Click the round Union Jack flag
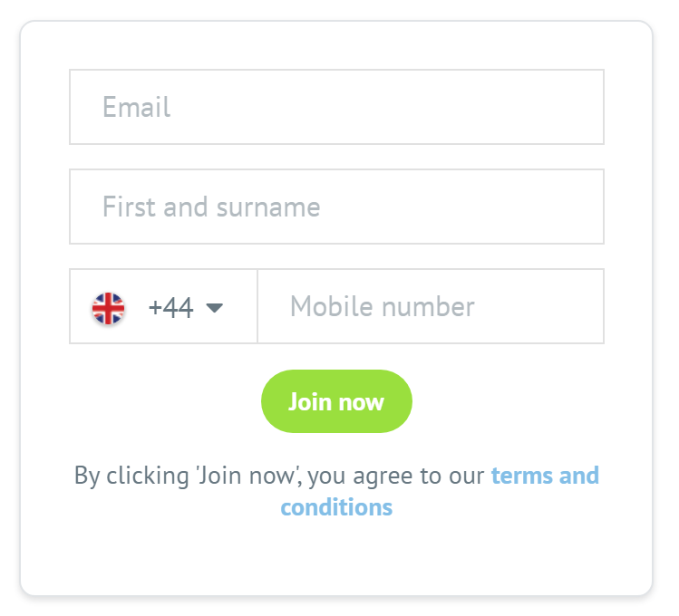 (108, 308)
